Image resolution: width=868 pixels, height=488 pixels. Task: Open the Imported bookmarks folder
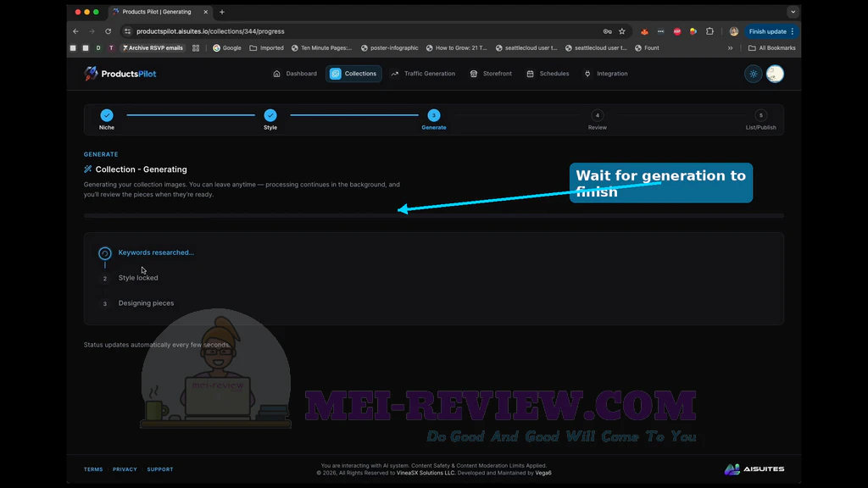coord(267,48)
